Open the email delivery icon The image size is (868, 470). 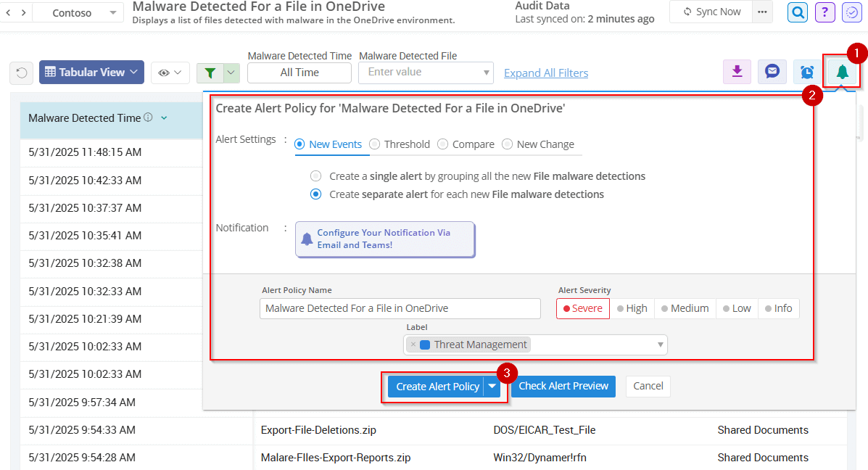772,72
